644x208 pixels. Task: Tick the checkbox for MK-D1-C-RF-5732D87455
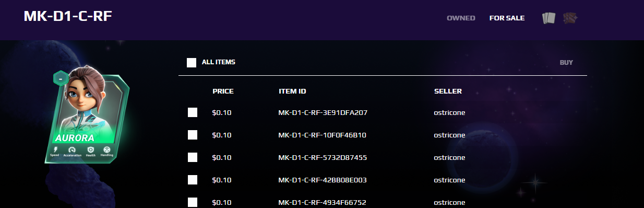point(193,157)
